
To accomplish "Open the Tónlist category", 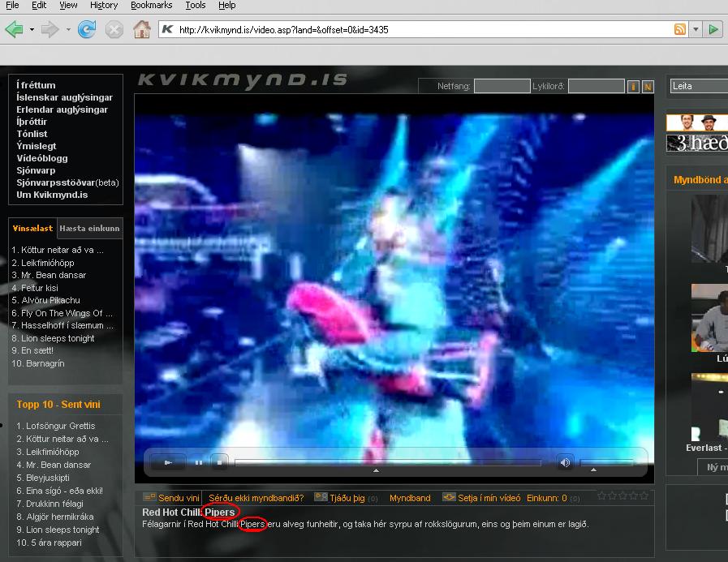I will (x=32, y=134).
